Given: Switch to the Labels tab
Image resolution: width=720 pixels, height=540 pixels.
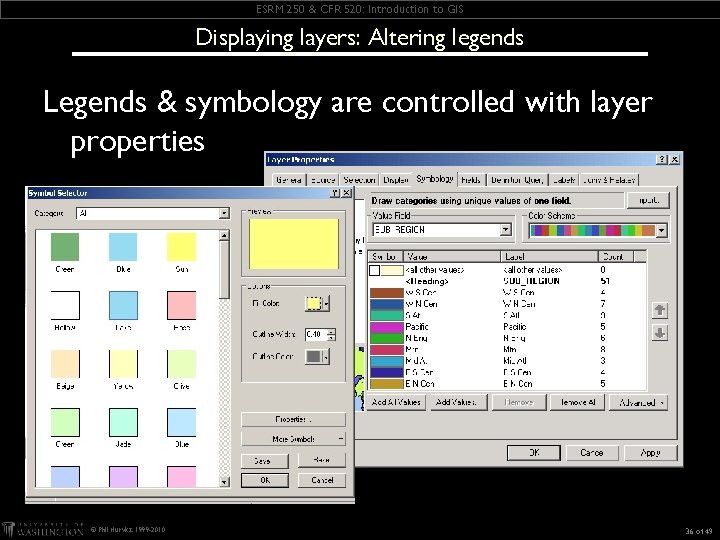Looking at the screenshot, I should pos(564,180).
